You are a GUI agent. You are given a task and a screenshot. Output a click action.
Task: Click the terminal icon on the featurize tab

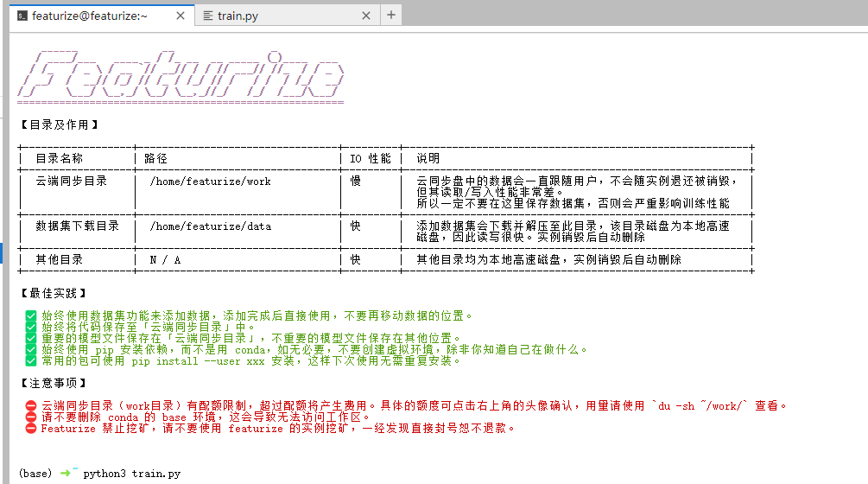(22, 16)
